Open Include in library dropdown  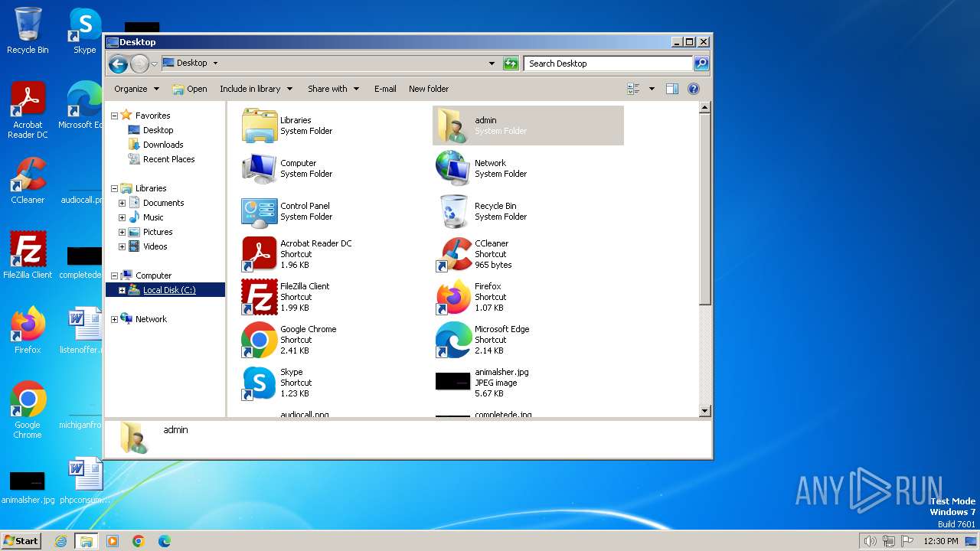coord(256,89)
